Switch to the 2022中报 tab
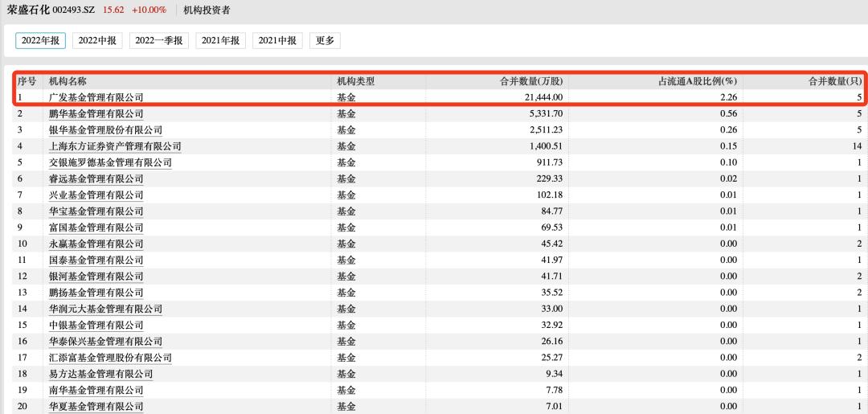The height and width of the screenshot is (414, 868). pos(97,41)
